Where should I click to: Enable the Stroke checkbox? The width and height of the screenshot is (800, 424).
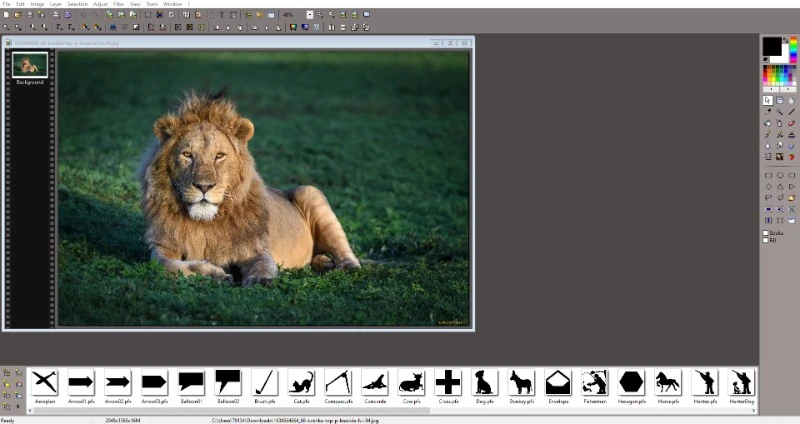(x=766, y=233)
